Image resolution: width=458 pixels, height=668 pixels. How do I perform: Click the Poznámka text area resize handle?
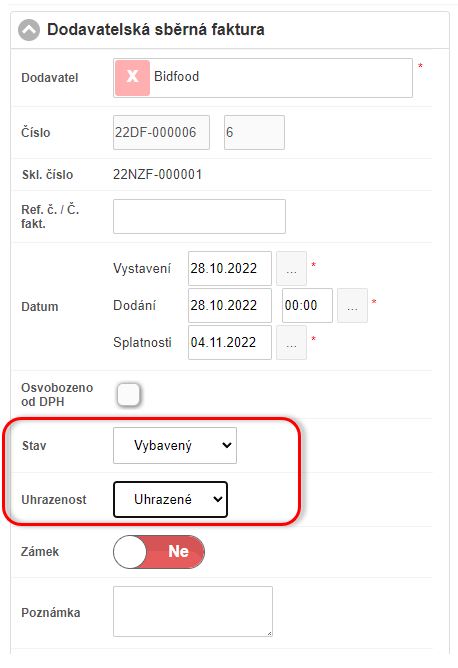coord(269,633)
